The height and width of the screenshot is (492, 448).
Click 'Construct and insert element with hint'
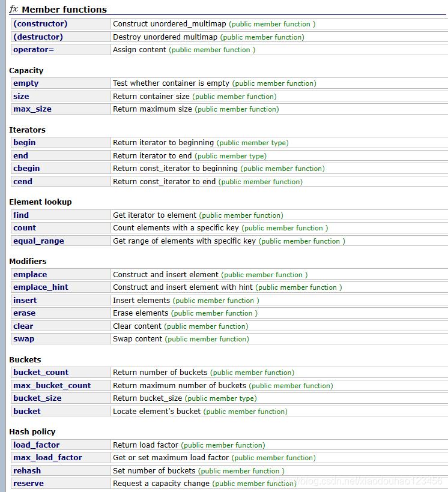coord(183,287)
